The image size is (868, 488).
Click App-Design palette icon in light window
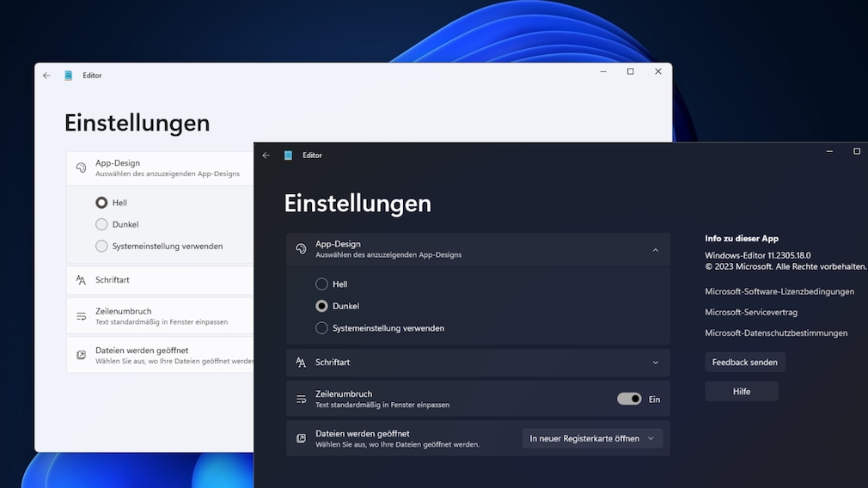click(x=82, y=168)
